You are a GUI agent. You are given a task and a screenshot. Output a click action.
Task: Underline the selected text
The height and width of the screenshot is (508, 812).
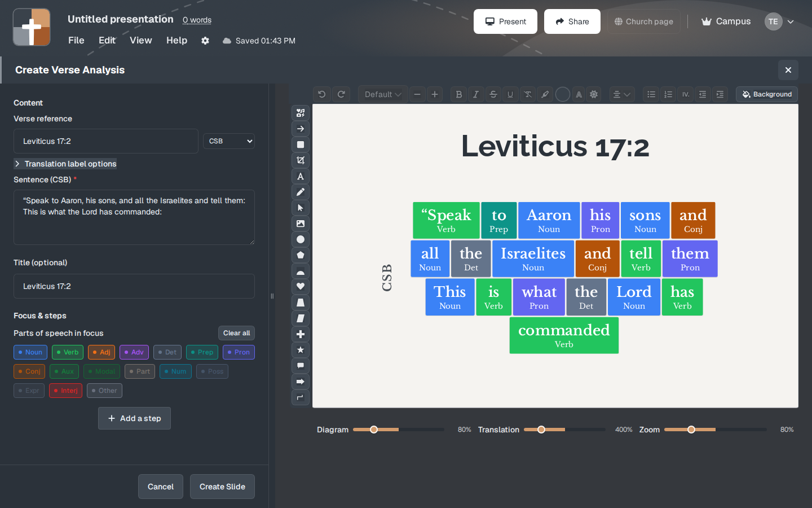click(x=510, y=94)
